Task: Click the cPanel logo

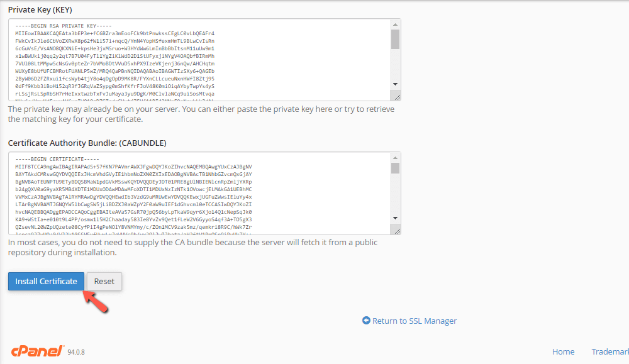Action: (x=35, y=351)
